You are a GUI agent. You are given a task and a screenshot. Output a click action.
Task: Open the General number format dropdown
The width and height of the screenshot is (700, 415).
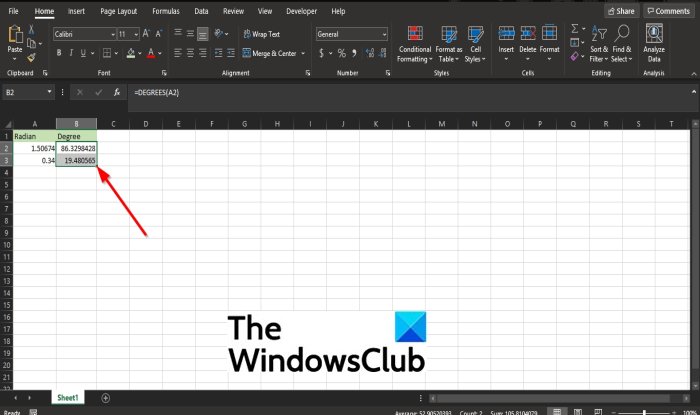pos(384,34)
